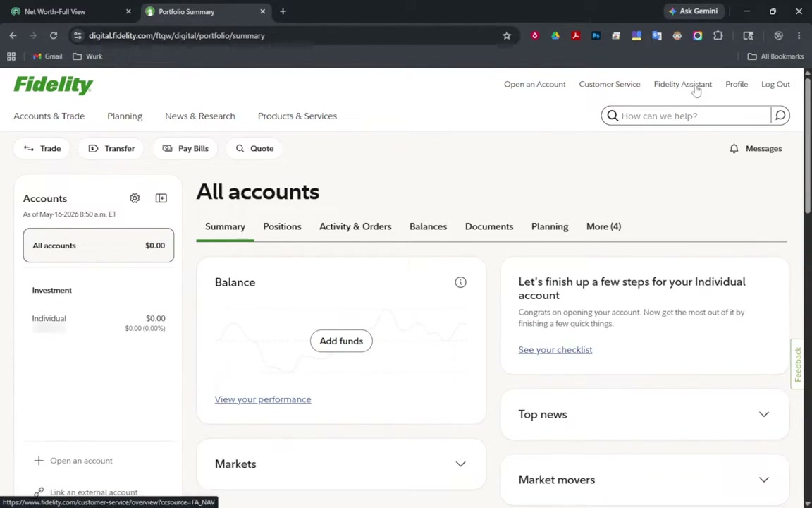Viewport: 812px width, 508px height.
Task: Click the Google Translate extension icon
Action: 657,36
